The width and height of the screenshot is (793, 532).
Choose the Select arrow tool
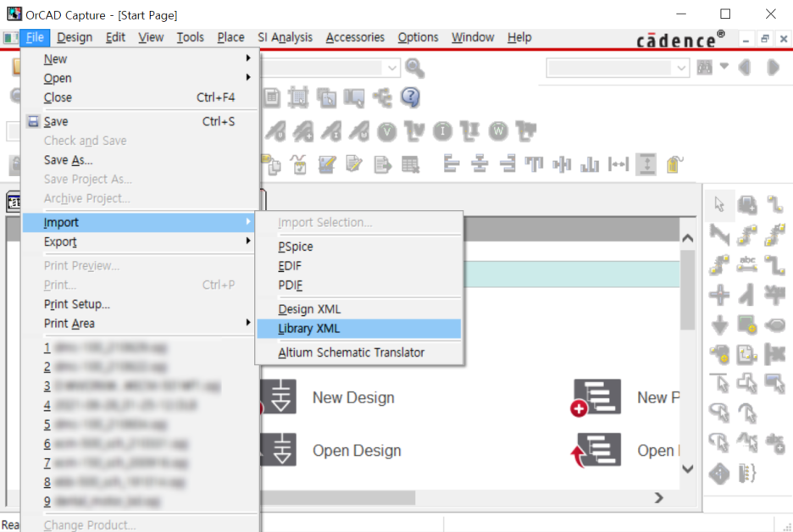pyautogui.click(x=719, y=205)
